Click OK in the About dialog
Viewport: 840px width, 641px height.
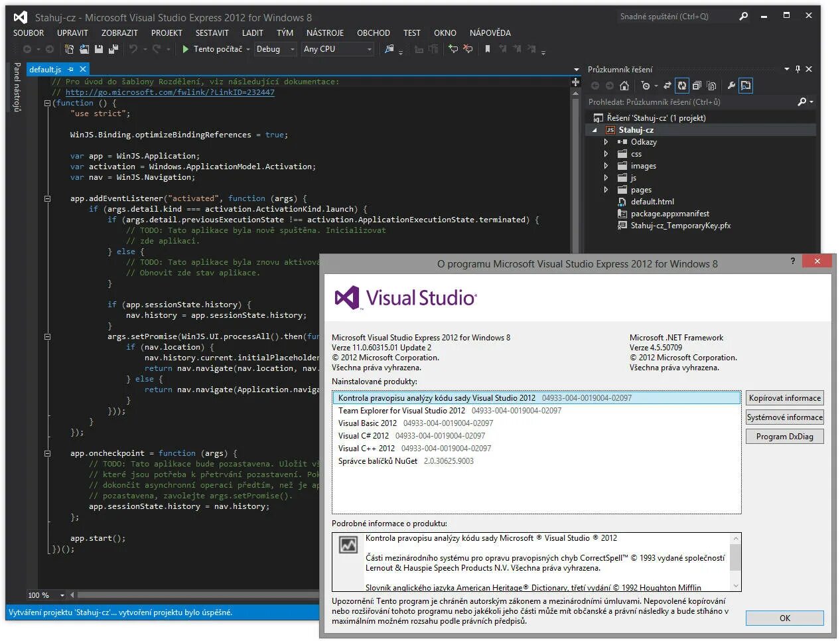(785, 618)
